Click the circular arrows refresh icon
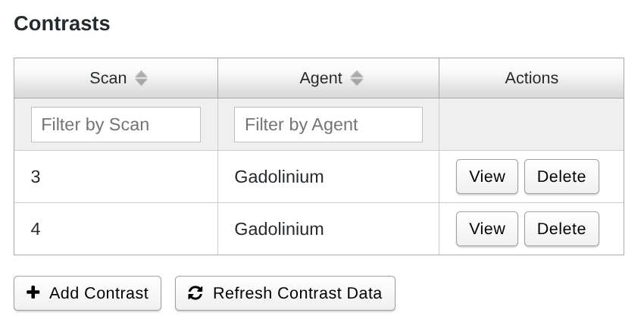Viewport: 644px width, 322px height. point(195,293)
